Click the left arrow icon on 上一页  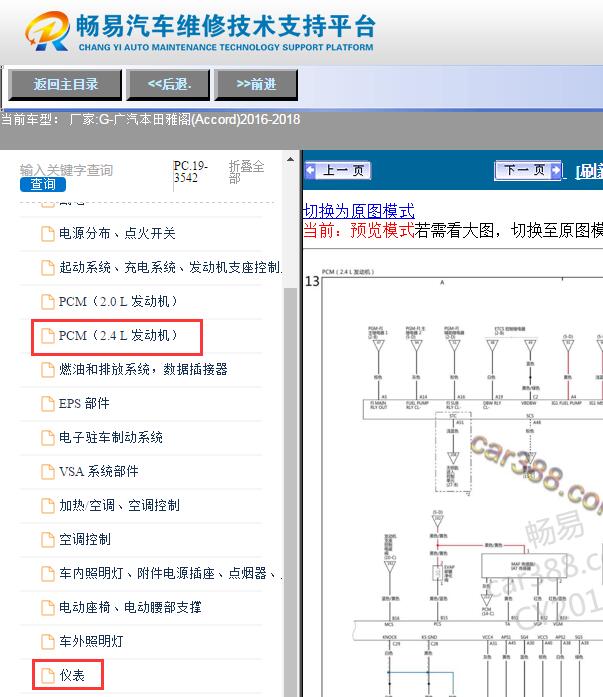310,170
